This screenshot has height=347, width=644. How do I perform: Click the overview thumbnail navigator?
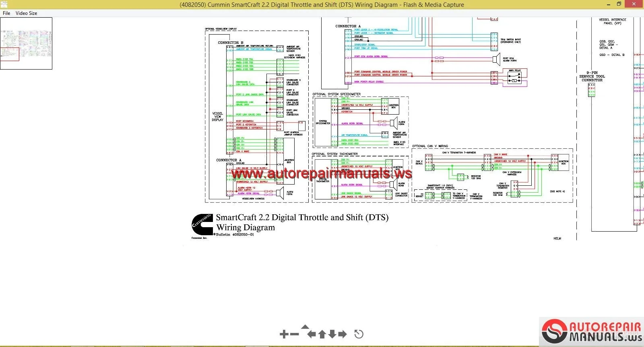point(26,43)
